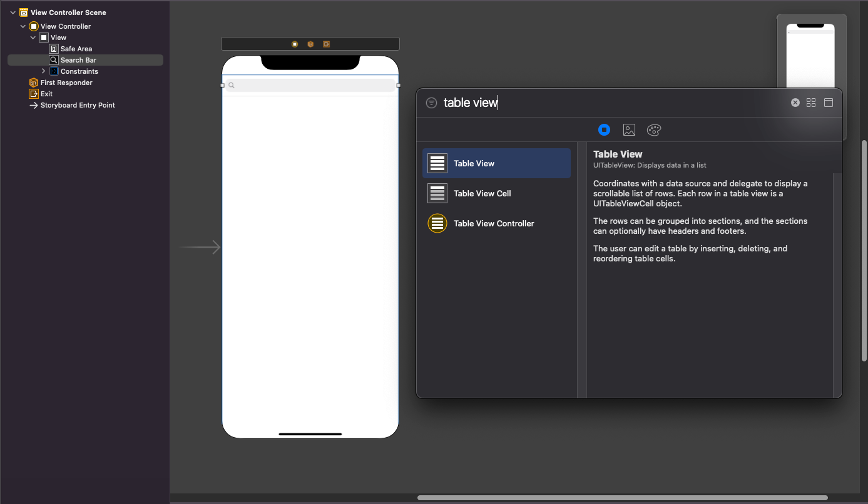868x504 pixels.
Task: Click the magnifier inside the canvas search bar
Action: point(232,85)
